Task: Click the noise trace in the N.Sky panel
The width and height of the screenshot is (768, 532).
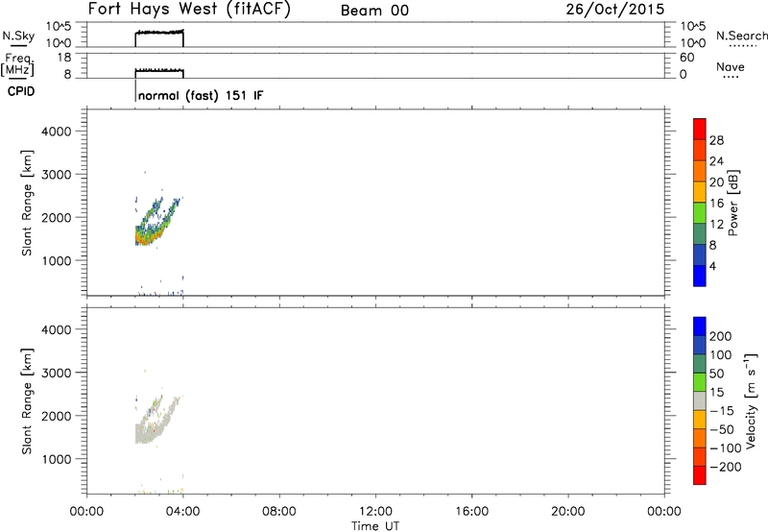Action: 159,33
